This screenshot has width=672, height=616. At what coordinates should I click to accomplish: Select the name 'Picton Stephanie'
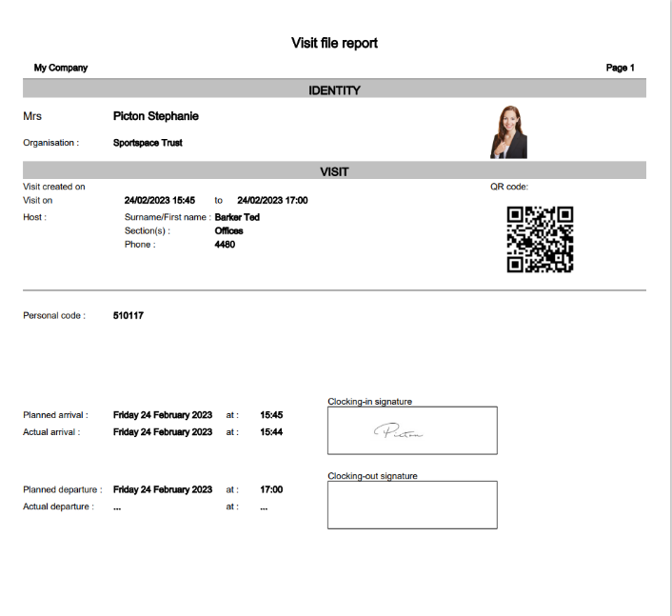155,116
